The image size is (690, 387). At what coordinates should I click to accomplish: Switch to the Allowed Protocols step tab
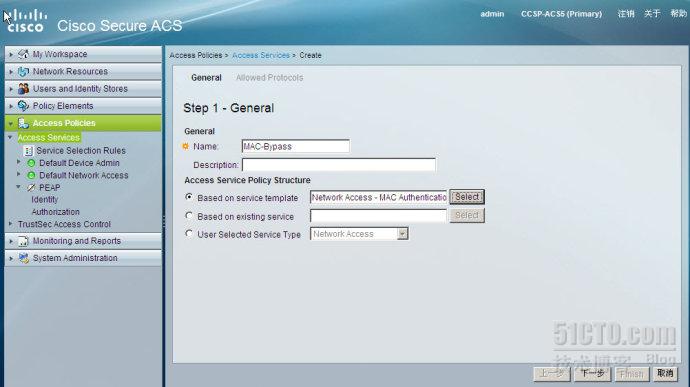click(269, 78)
